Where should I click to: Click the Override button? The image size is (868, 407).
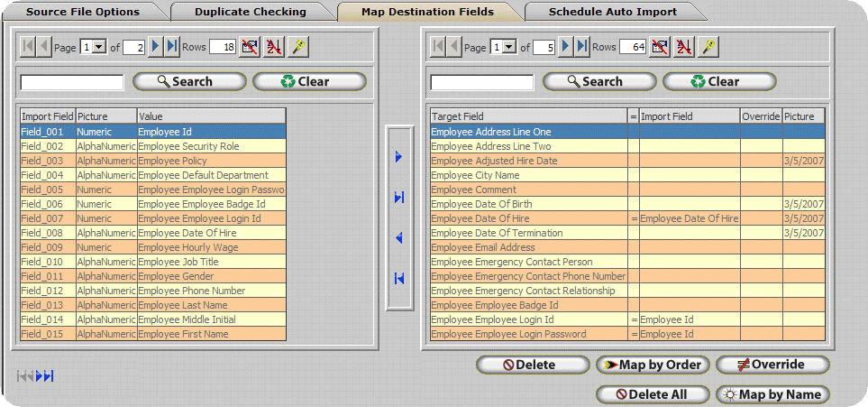772,365
